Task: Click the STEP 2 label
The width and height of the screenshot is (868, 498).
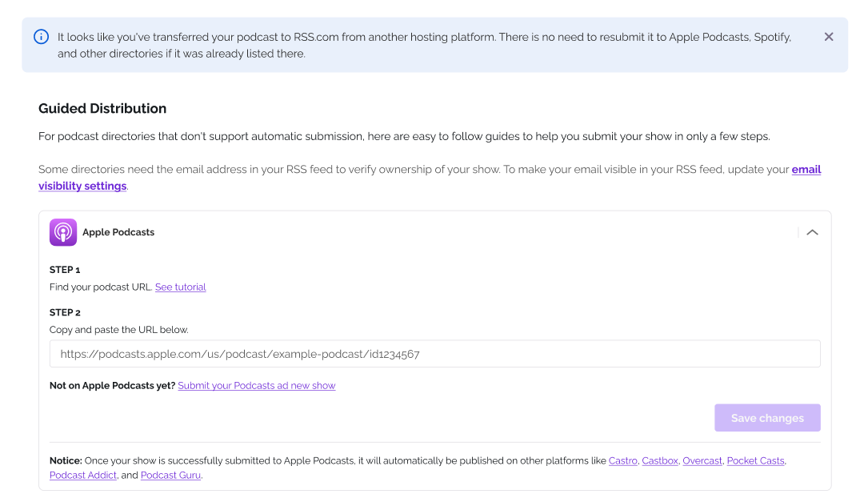Action: (65, 312)
